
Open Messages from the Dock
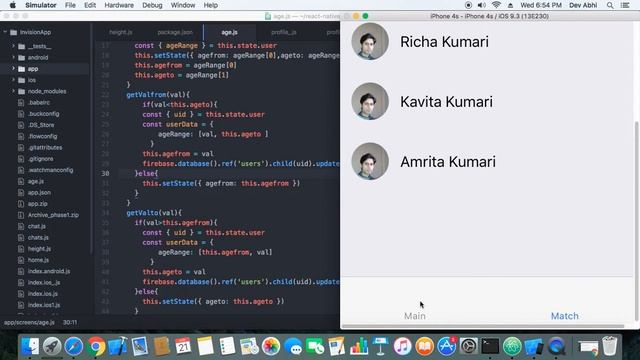[293, 346]
